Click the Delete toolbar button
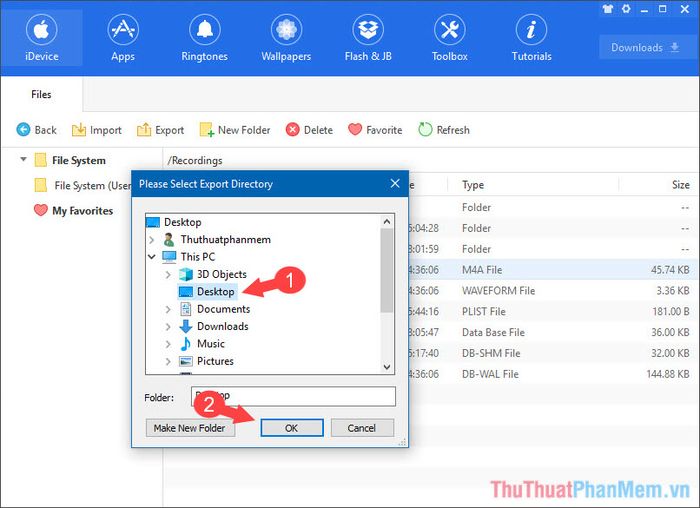The image size is (700, 508). coord(309,130)
